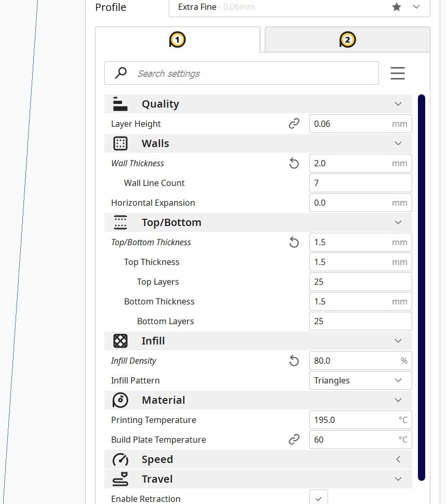Click the Speed gauge icon

[120, 459]
